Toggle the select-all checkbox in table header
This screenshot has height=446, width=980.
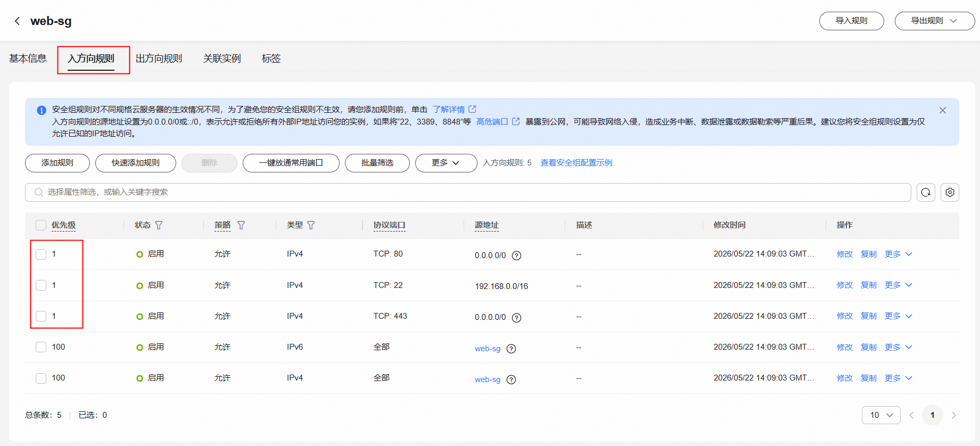(x=41, y=225)
